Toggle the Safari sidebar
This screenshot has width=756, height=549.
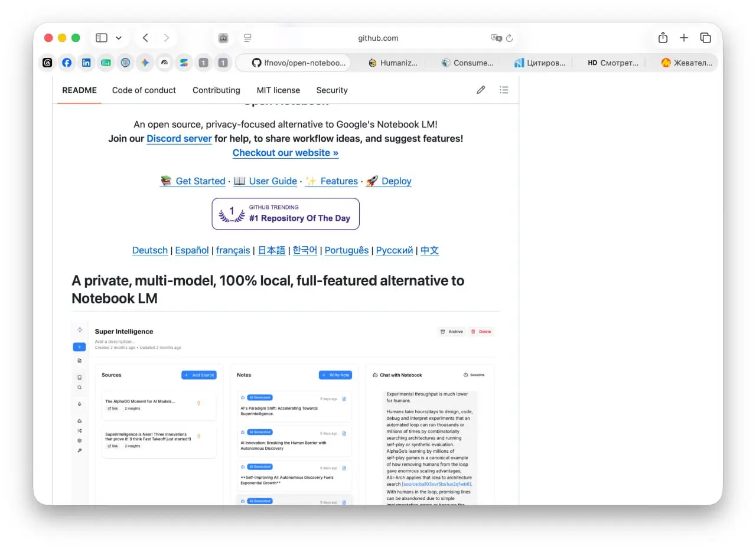pyautogui.click(x=102, y=38)
